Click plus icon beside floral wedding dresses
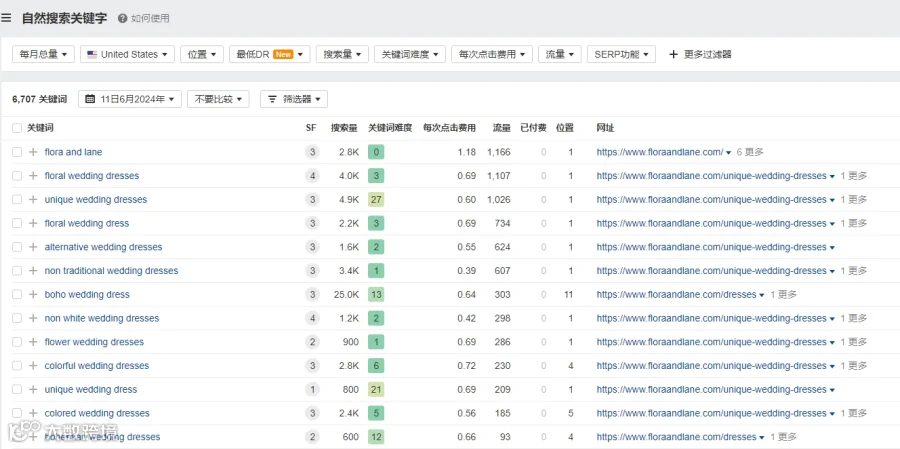900x449 pixels. click(x=33, y=176)
